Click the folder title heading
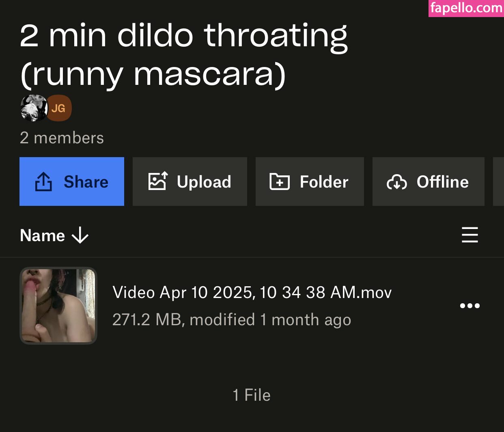 [183, 55]
